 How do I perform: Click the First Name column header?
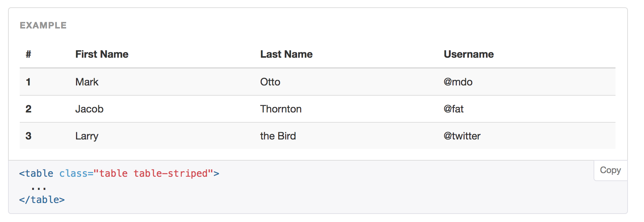click(102, 54)
